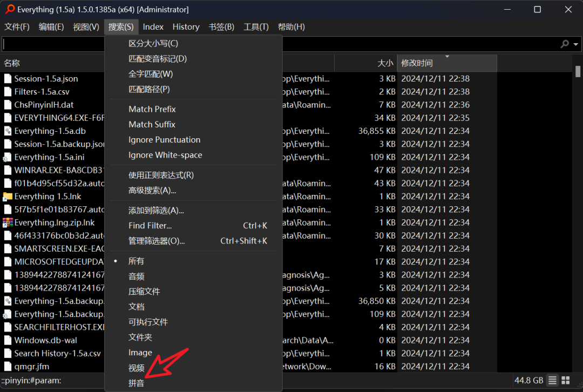Toggle 匹配变音标记(D) option
583x392 pixels.
[x=193, y=59]
